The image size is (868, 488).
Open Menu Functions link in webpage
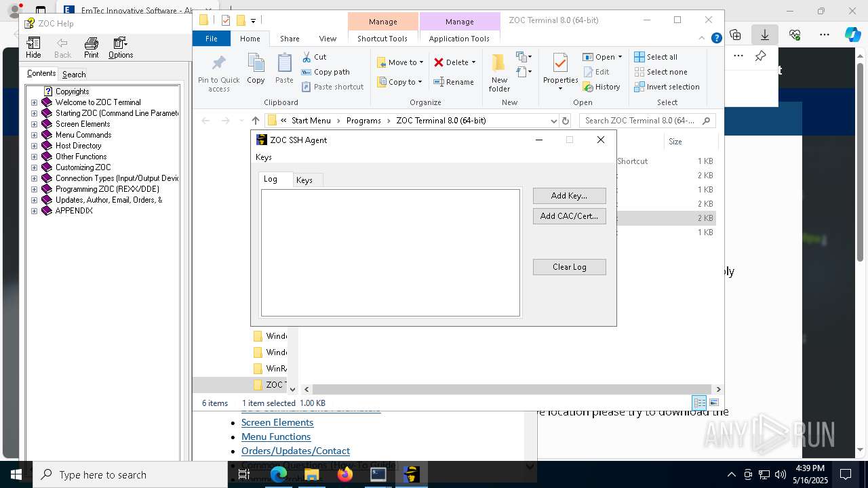pos(276,436)
